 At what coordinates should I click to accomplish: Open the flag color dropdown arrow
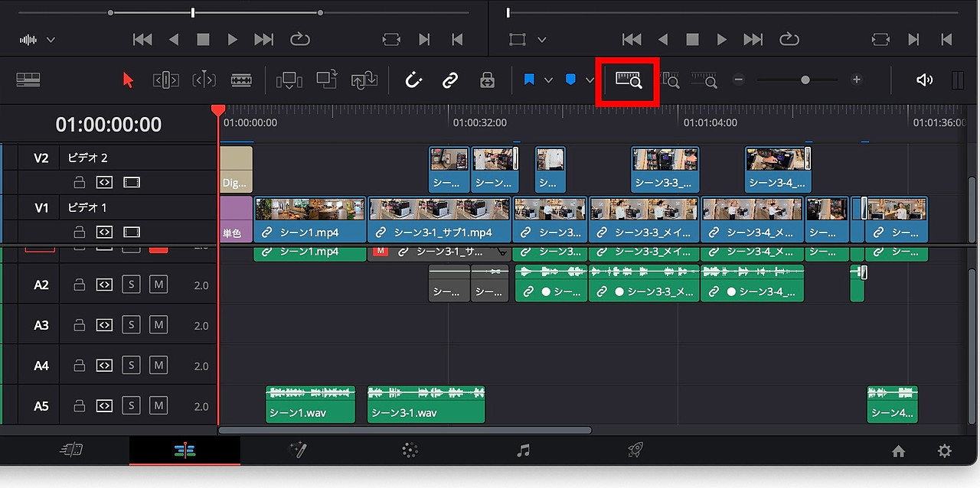tap(548, 80)
